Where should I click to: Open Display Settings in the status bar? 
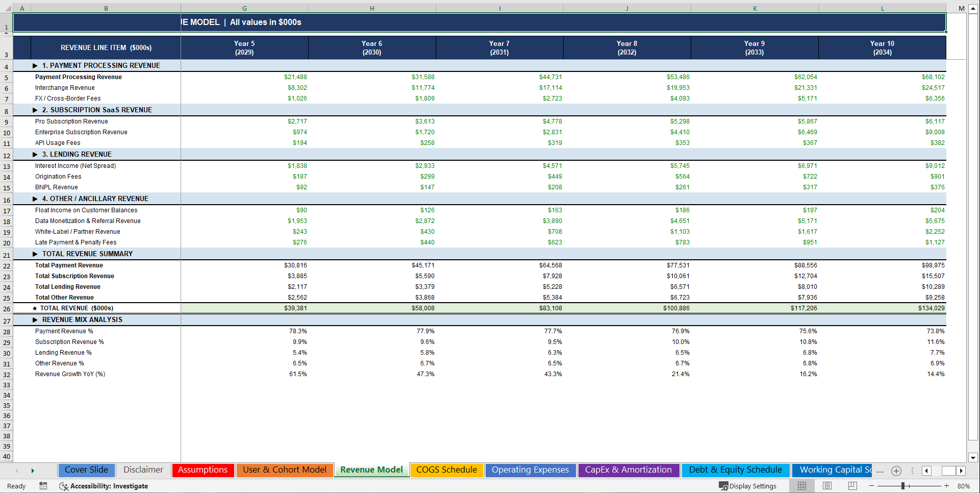pos(748,486)
